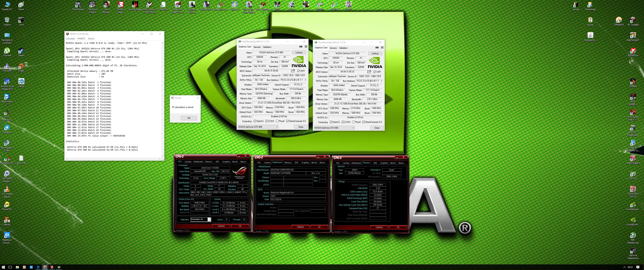Toggle OpenCL checkbox in right GPU-Z

point(331,122)
